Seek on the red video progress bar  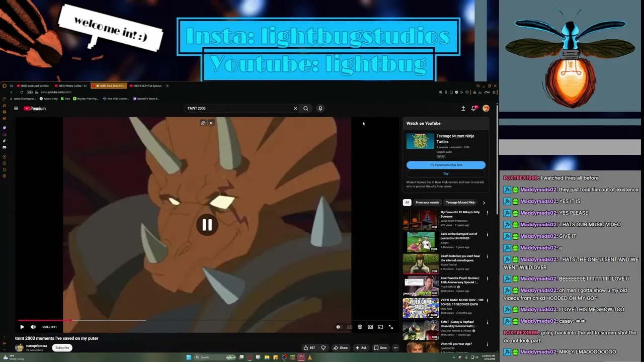207,320
